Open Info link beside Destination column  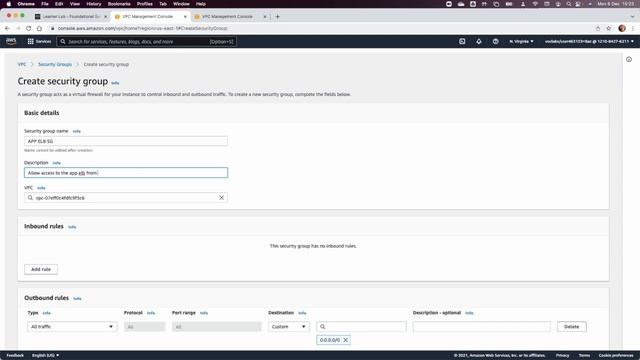pyautogui.click(x=302, y=313)
